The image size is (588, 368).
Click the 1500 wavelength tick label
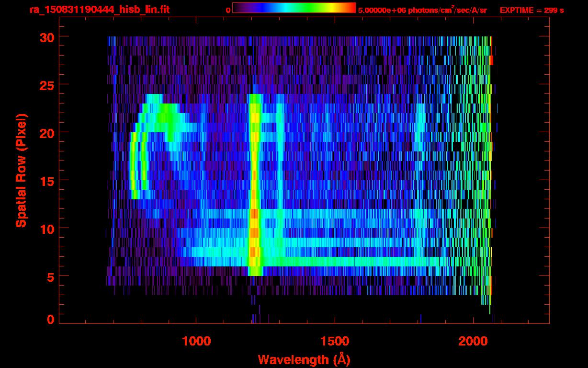pos(335,341)
